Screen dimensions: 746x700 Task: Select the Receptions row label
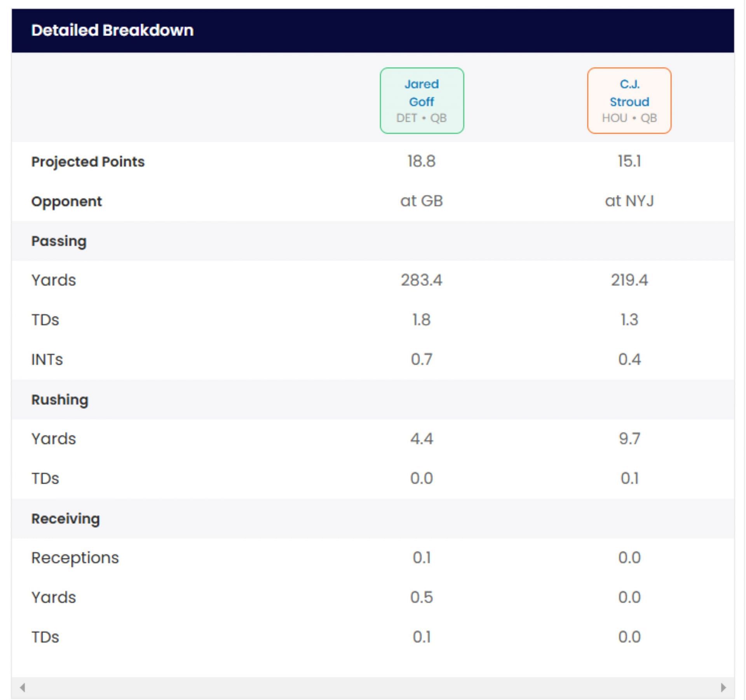(75, 558)
